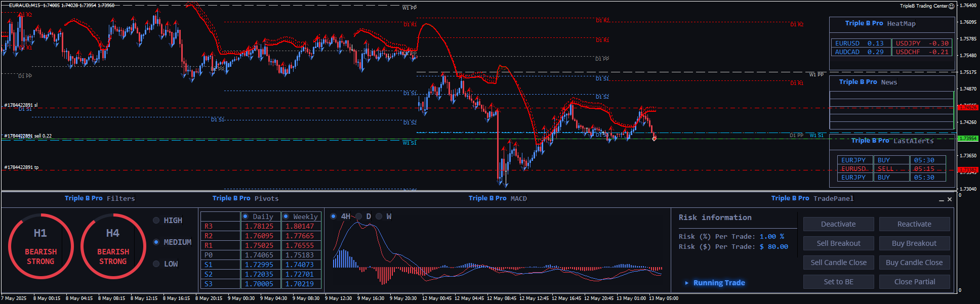The image size is (980, 304).
Task: Click the red 1.73382 take profit price tag
Action: (x=968, y=170)
